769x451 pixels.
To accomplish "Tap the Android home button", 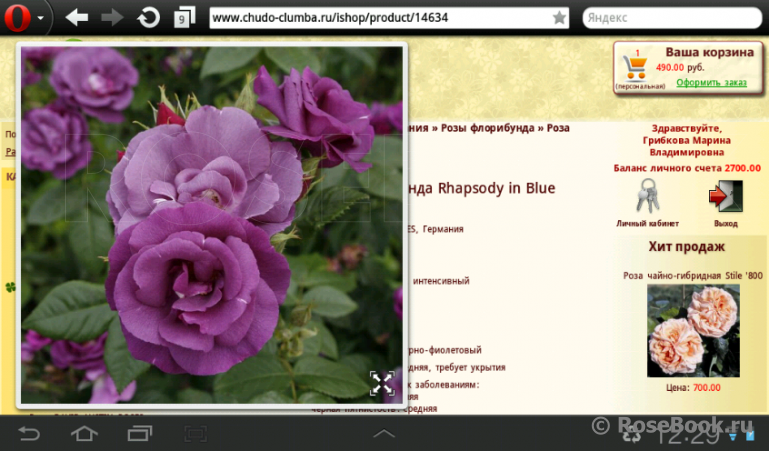I will point(85,433).
